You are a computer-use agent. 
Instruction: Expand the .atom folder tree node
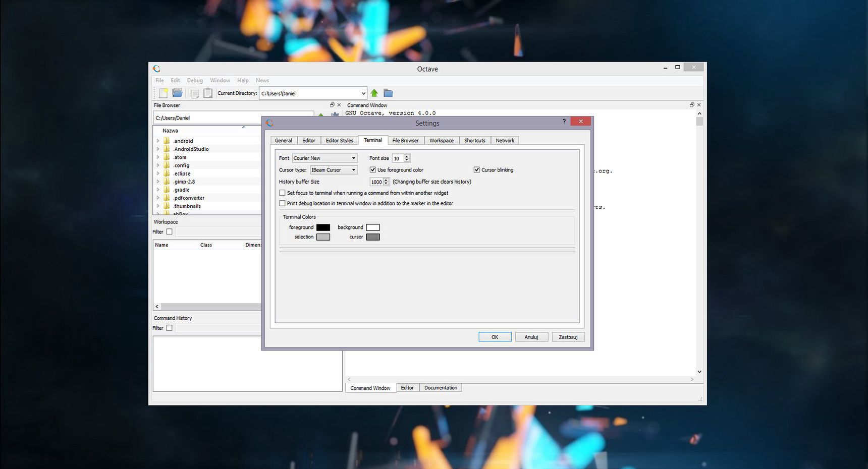coord(158,157)
